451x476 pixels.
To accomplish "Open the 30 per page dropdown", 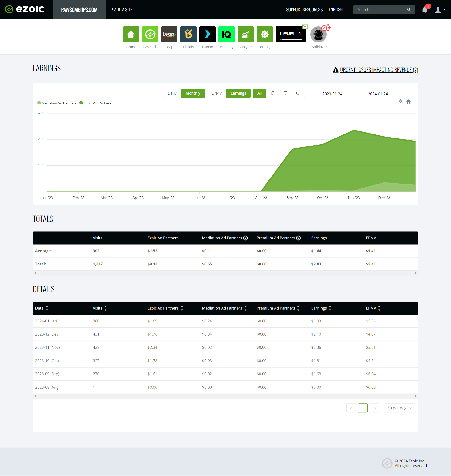I will click(x=400, y=408).
